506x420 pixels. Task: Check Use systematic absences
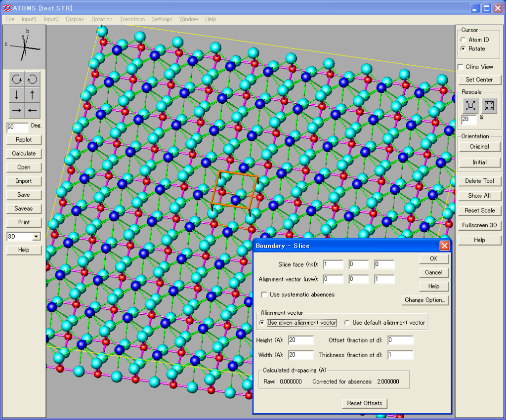[x=264, y=294]
